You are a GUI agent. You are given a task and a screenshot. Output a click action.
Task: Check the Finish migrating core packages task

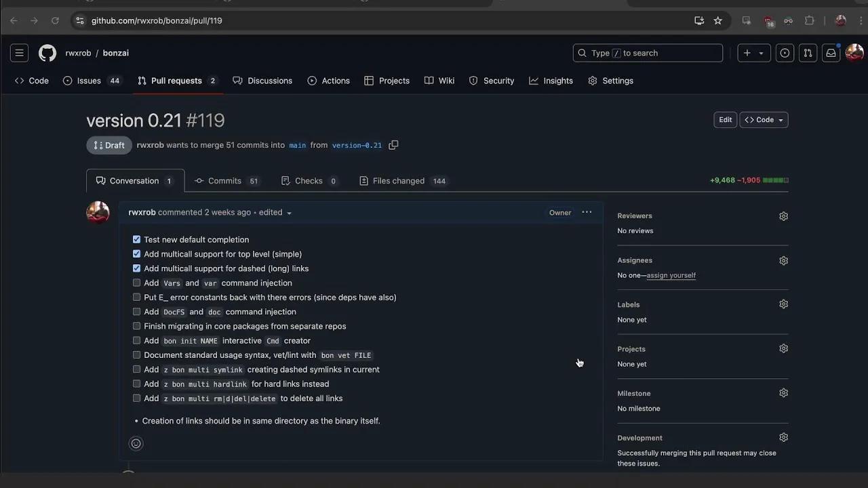[x=136, y=326]
